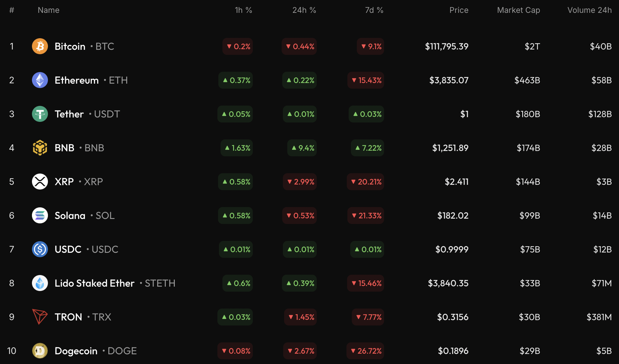Click the Ethereum diamond logo icon
Viewport: 619px width, 364px height.
(x=40, y=80)
